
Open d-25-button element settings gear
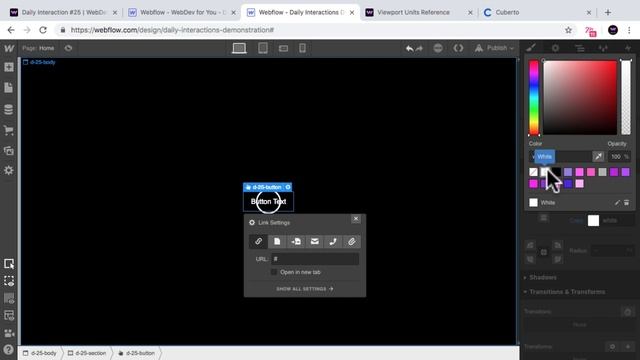tap(288, 187)
